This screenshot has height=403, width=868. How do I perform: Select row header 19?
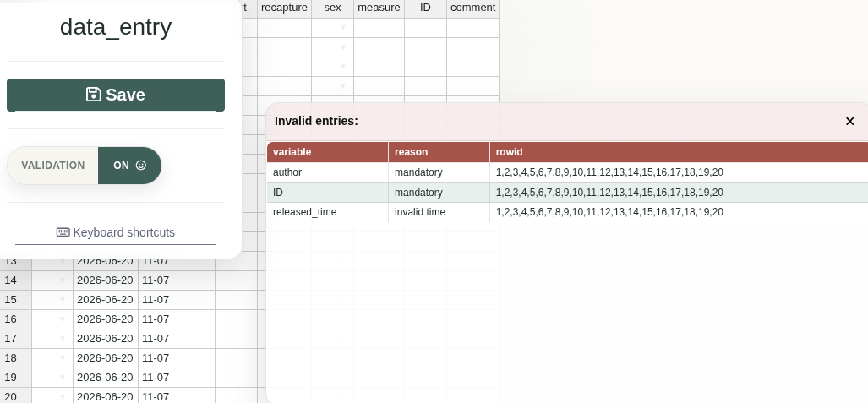(15, 377)
